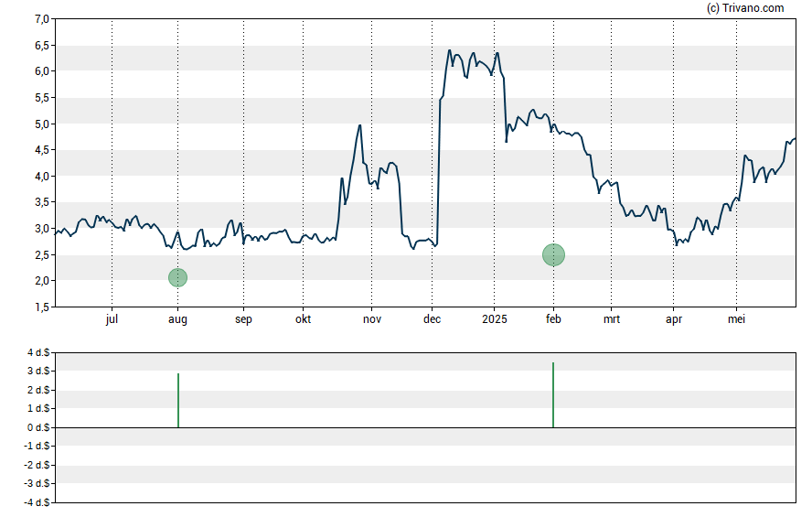The width and height of the screenshot is (812, 517).
Task: Click the 'apr' axis label
Action: coord(674,319)
